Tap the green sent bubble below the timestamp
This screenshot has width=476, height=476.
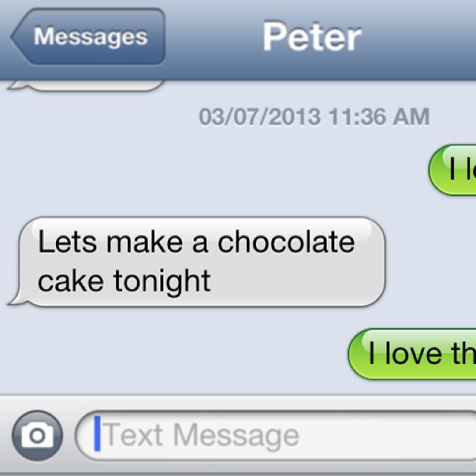453,170
